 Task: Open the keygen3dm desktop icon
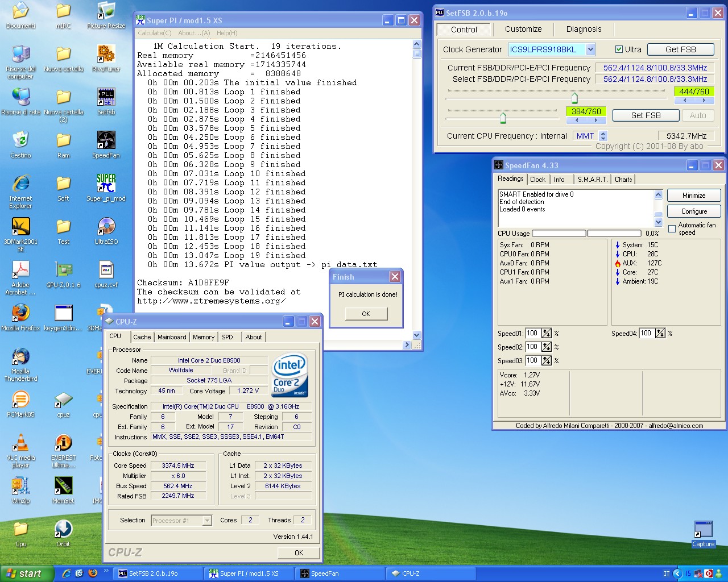tap(64, 318)
